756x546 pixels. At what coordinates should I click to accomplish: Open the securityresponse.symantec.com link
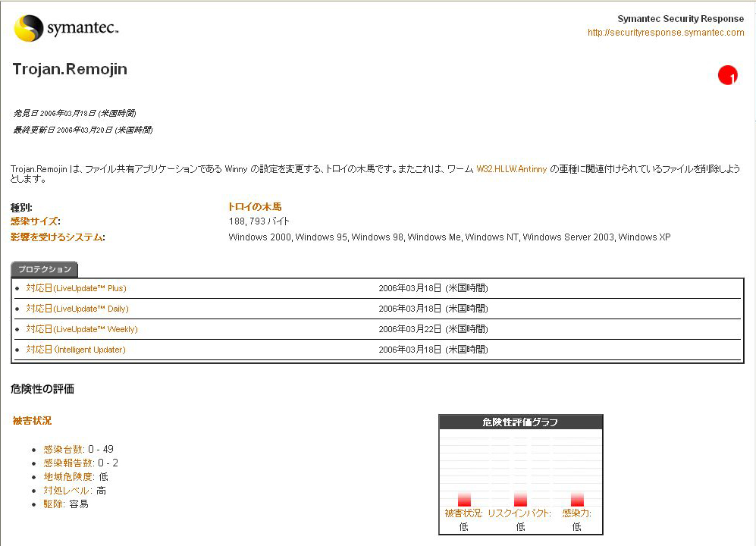coord(665,33)
